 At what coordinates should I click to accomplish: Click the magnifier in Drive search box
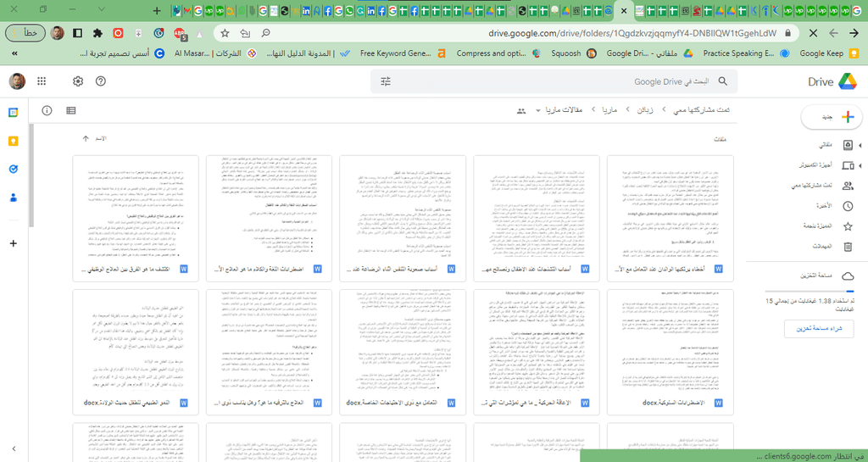(722, 81)
